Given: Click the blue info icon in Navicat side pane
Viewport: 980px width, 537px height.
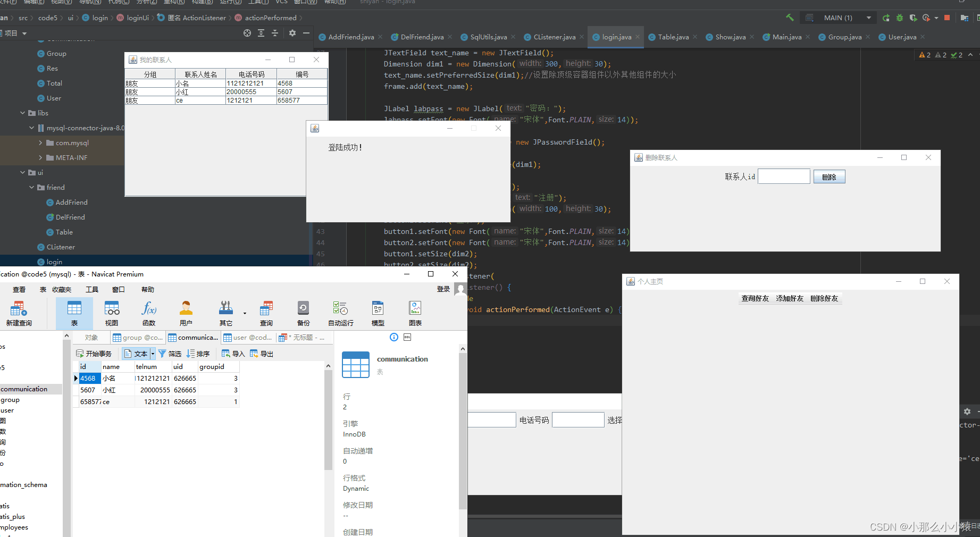Looking at the screenshot, I should (394, 337).
